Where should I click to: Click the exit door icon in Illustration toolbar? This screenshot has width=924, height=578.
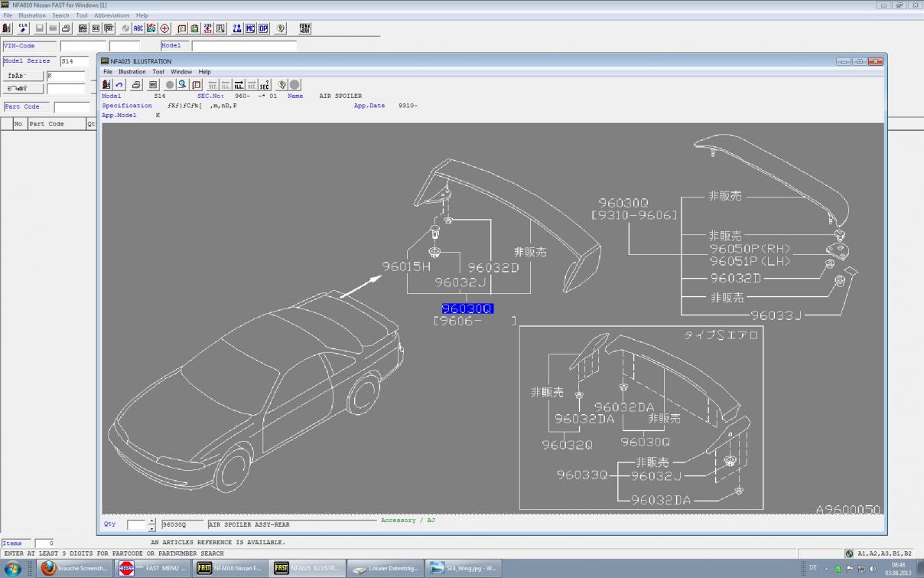pyautogui.click(x=107, y=85)
